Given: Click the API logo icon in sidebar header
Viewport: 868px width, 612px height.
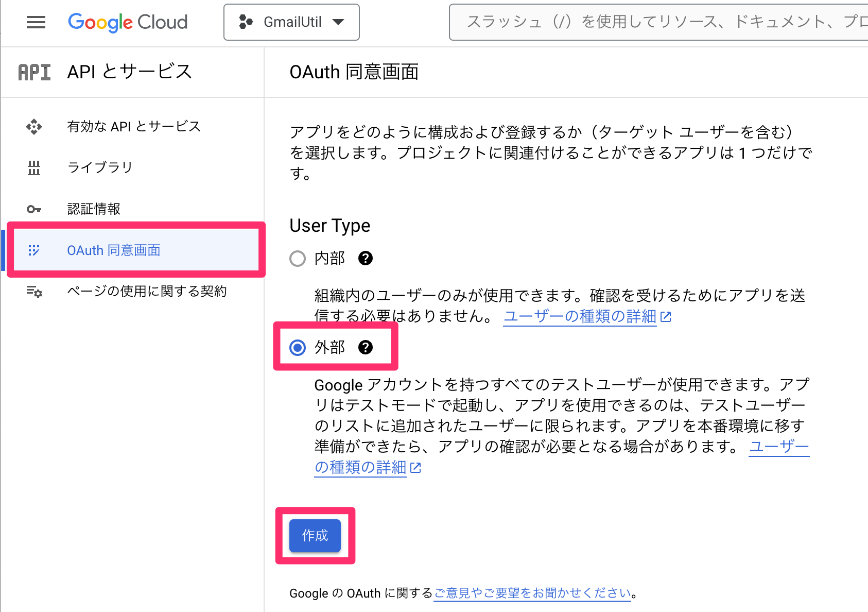Looking at the screenshot, I should 34,72.
